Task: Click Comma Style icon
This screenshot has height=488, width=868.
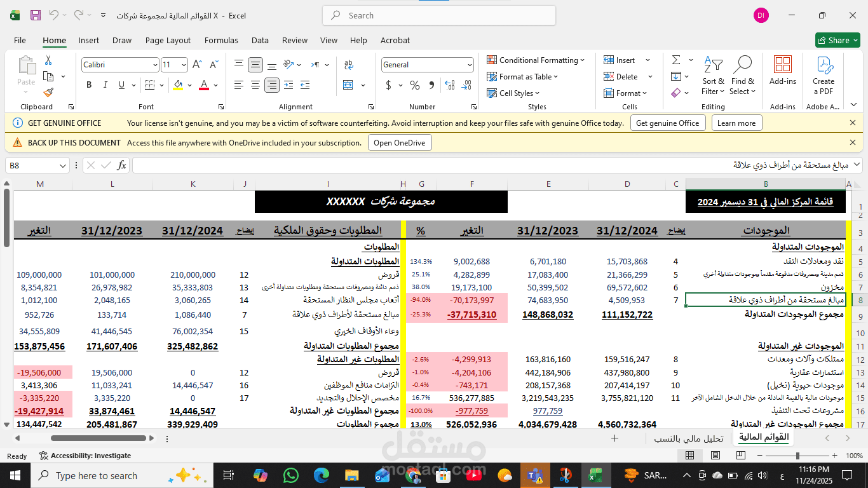Action: click(x=431, y=85)
